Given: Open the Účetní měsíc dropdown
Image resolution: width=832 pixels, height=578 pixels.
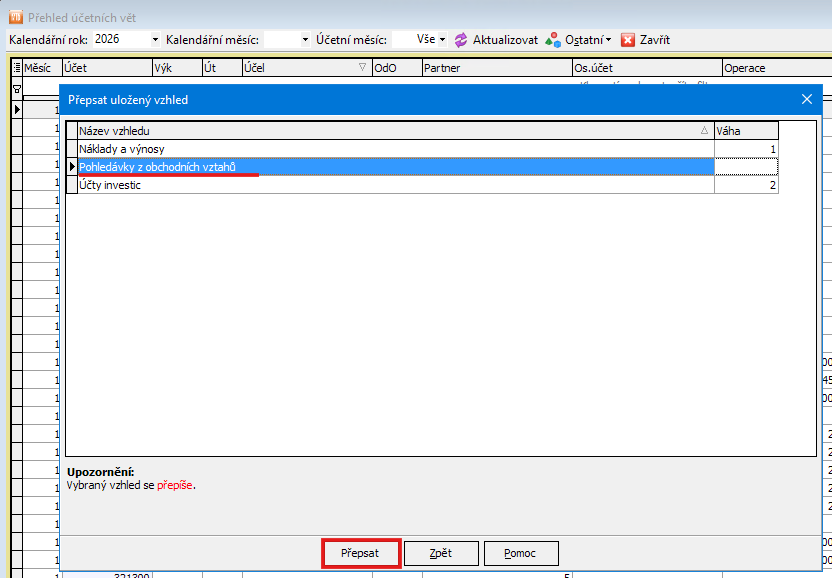Looking at the screenshot, I should (x=441, y=40).
